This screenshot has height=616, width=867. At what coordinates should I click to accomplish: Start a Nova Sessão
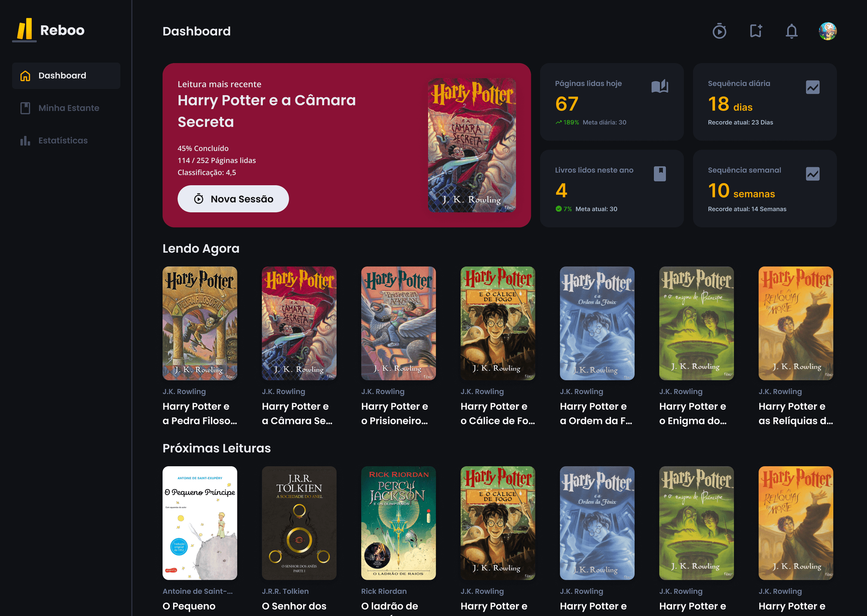pyautogui.click(x=233, y=199)
